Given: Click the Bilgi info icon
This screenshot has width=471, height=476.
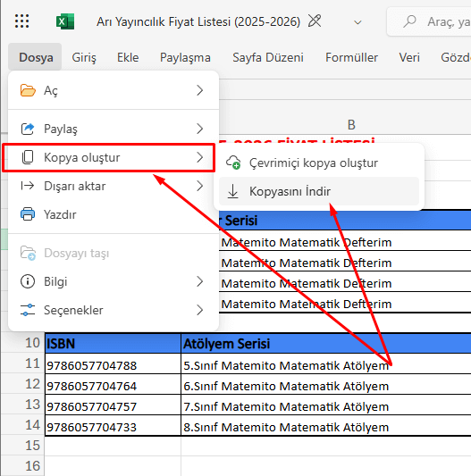Looking at the screenshot, I should click(28, 281).
